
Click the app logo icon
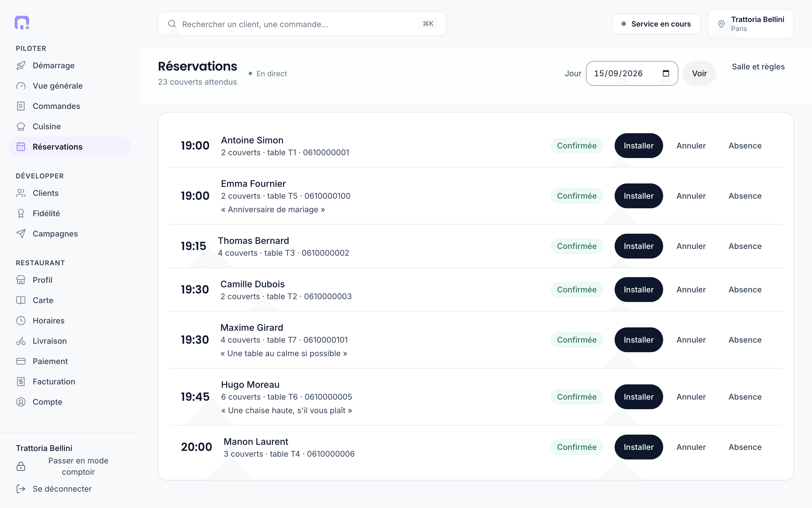click(22, 23)
